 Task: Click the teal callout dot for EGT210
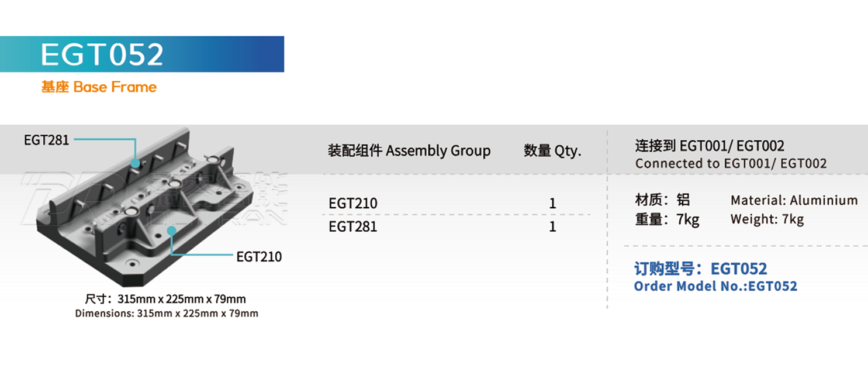point(171,231)
